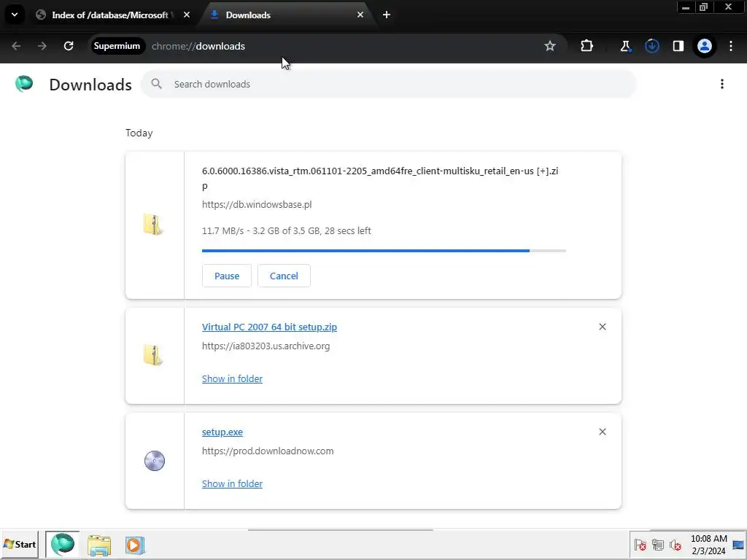This screenshot has height=560, width=747.
Task: Click the Show desktop button
Action: pos(738,545)
